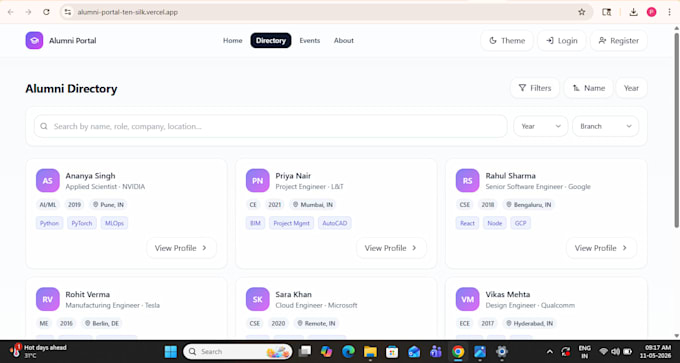Click the taskbar Search box
This screenshot has width=680, height=363.
click(x=238, y=352)
